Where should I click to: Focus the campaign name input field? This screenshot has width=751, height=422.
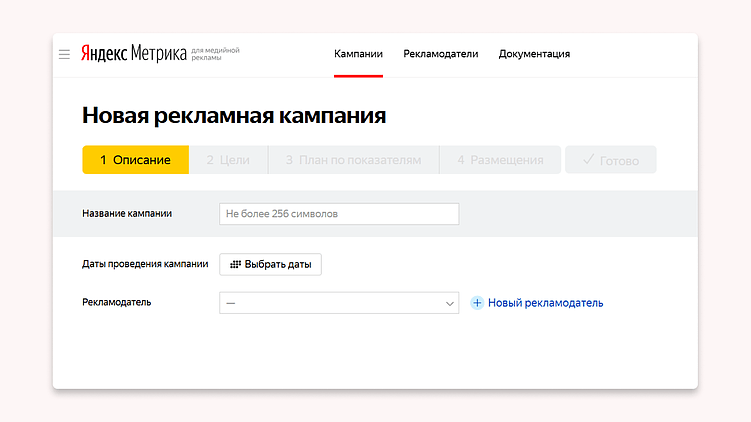coord(338,214)
